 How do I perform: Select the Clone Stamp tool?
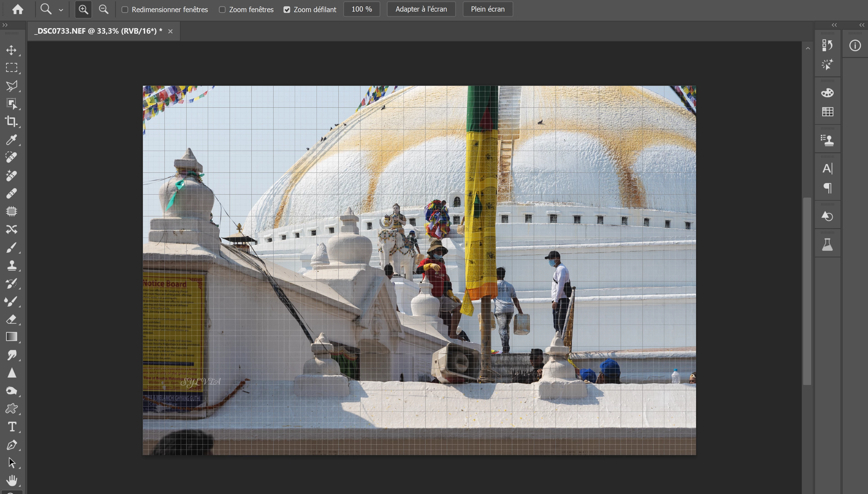pos(11,265)
